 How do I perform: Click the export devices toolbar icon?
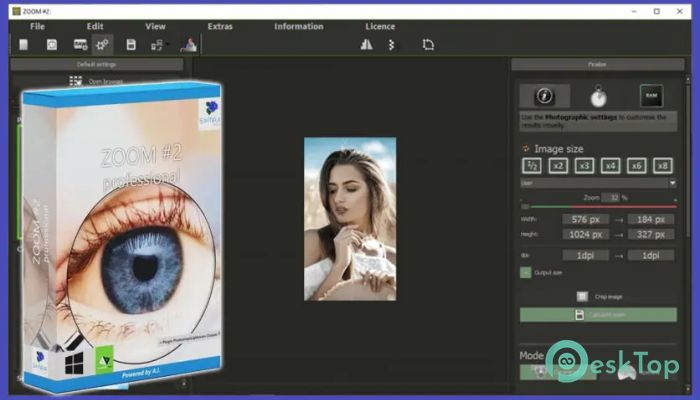coord(157,45)
